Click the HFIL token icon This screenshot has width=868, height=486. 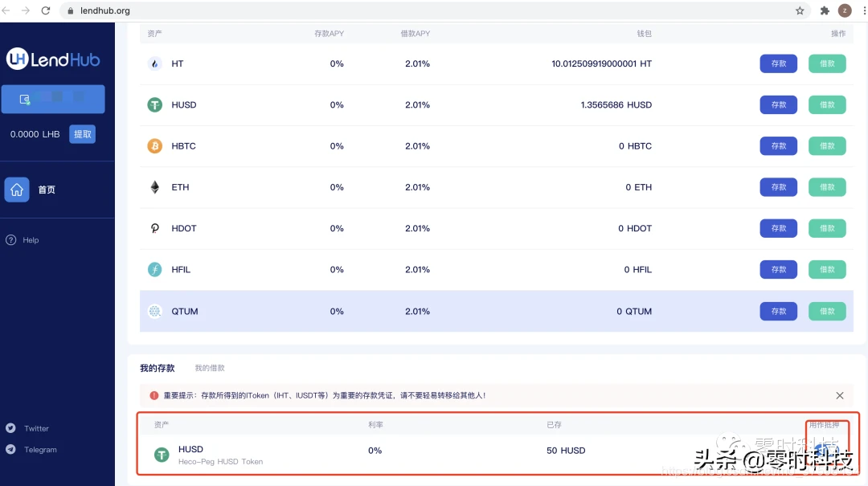click(155, 270)
